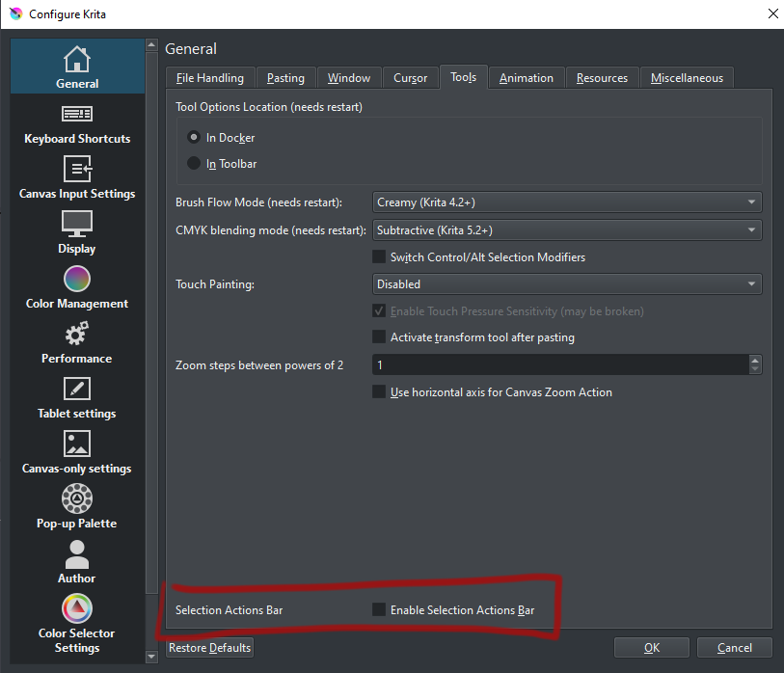Click the Selection Actions Bar label

(229, 610)
